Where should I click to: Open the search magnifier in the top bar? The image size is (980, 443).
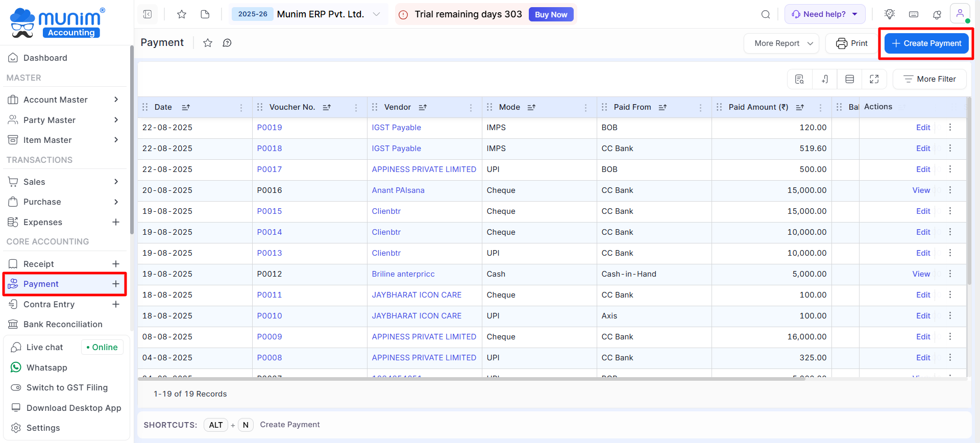click(766, 14)
